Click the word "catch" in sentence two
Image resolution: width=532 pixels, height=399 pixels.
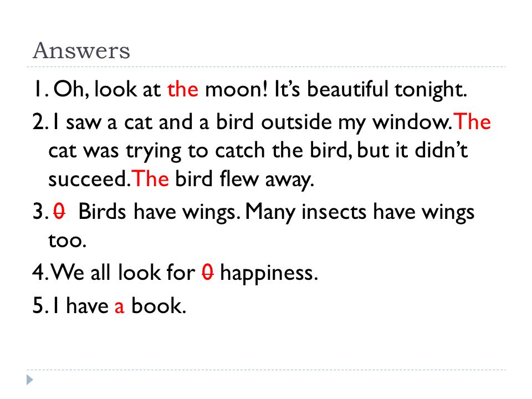click(240, 150)
